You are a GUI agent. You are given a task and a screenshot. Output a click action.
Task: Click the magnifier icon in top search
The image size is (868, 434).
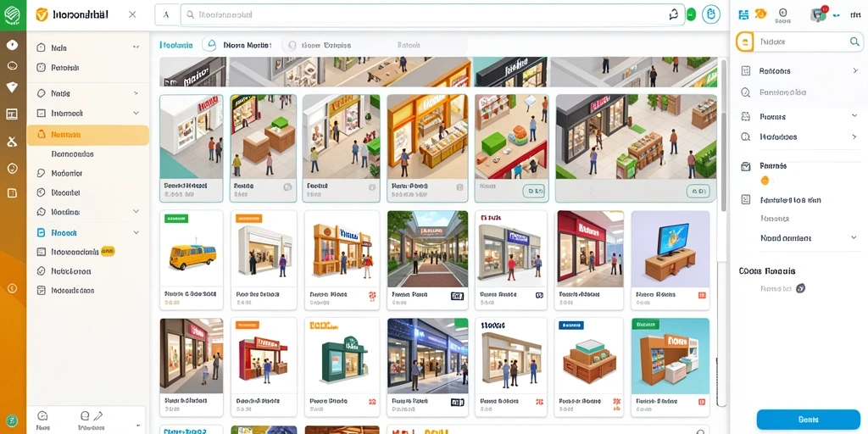point(191,15)
